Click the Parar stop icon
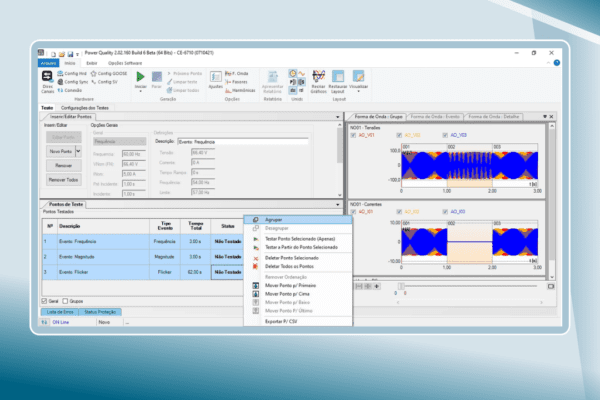 tap(157, 77)
